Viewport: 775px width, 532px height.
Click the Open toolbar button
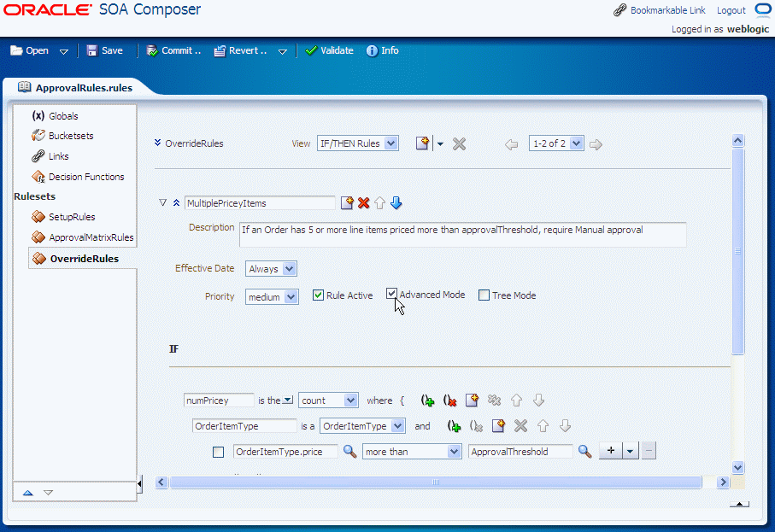[x=30, y=50]
